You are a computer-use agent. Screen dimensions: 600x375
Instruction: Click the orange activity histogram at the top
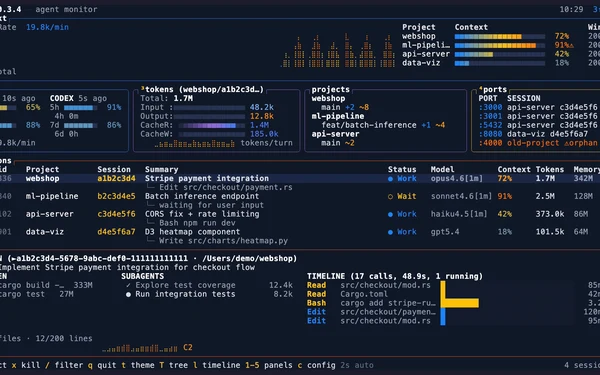[339, 51]
